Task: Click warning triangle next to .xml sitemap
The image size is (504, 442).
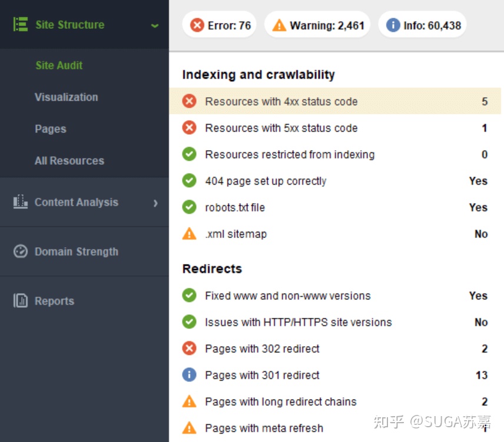Action: pyautogui.click(x=190, y=234)
